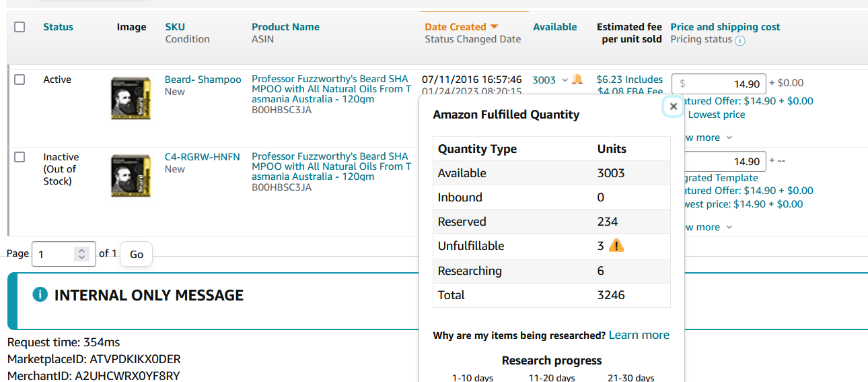
Task: Click the INTERNAL ONLY MESSAGE heading
Action: pyautogui.click(x=149, y=295)
